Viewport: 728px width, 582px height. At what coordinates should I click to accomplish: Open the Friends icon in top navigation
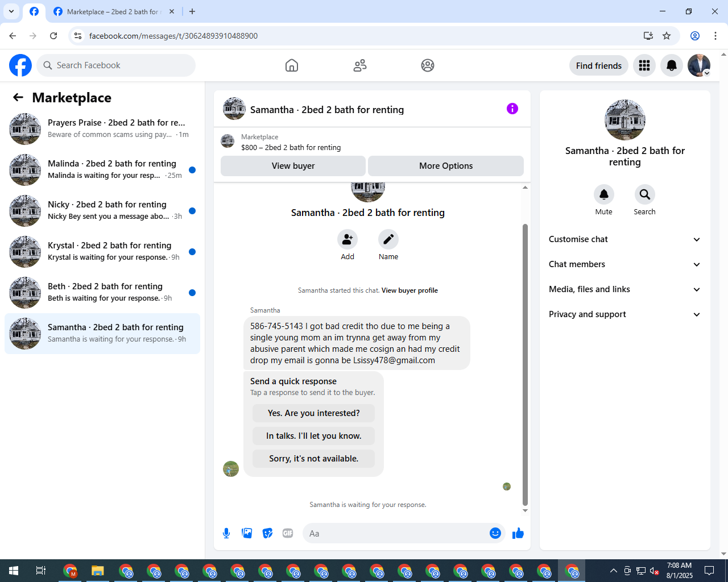[x=360, y=65]
